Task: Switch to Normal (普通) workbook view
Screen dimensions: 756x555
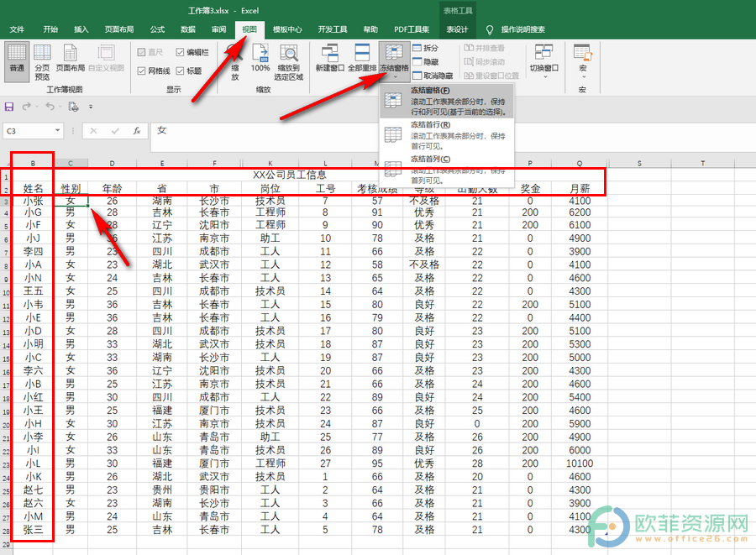Action: pos(17,60)
